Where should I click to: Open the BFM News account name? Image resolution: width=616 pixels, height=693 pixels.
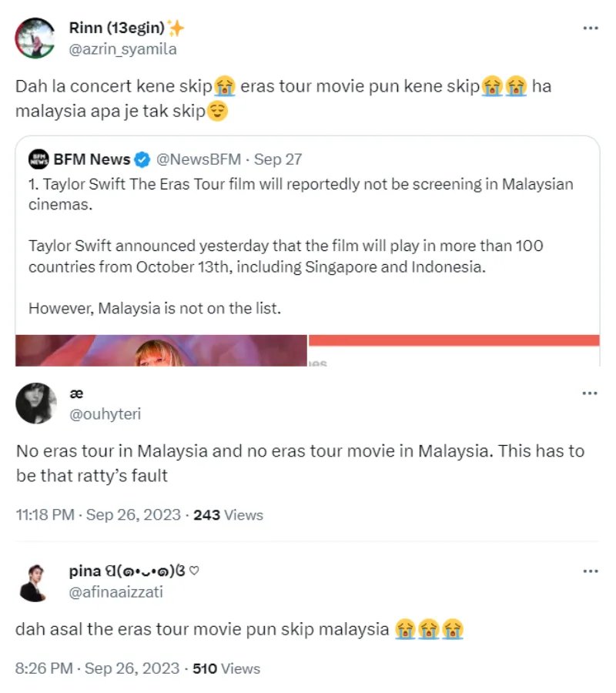click(92, 160)
